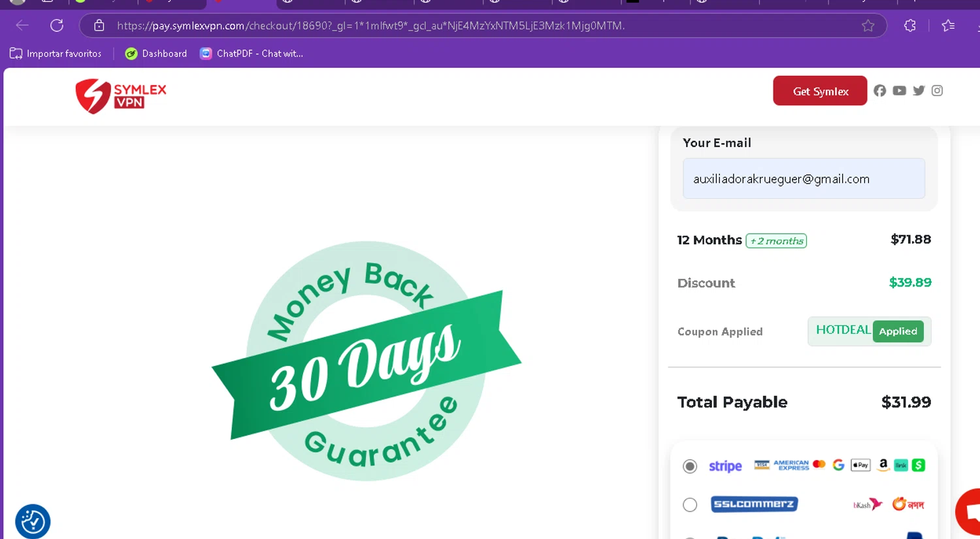Open the cookie preferences badge
Screen dimensions: 980x539
click(x=33, y=521)
